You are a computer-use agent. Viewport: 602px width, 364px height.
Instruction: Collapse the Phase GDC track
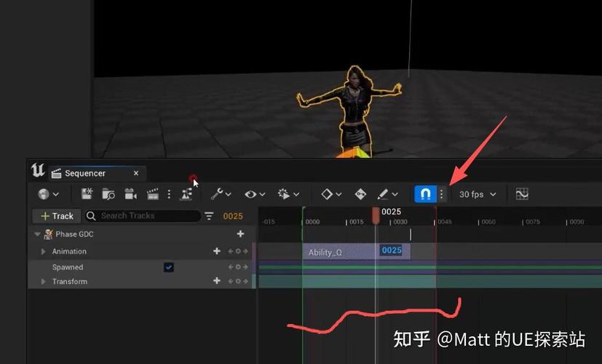tap(37, 234)
